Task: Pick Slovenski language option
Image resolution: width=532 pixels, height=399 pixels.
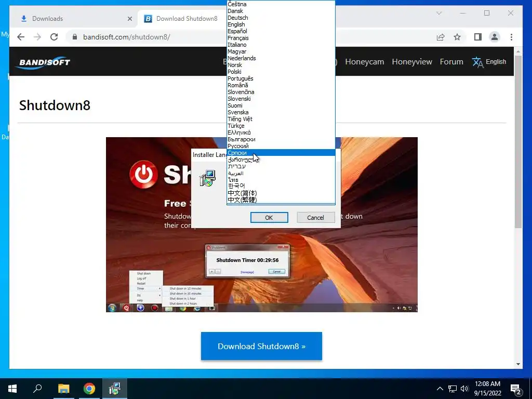Action: 281,99
